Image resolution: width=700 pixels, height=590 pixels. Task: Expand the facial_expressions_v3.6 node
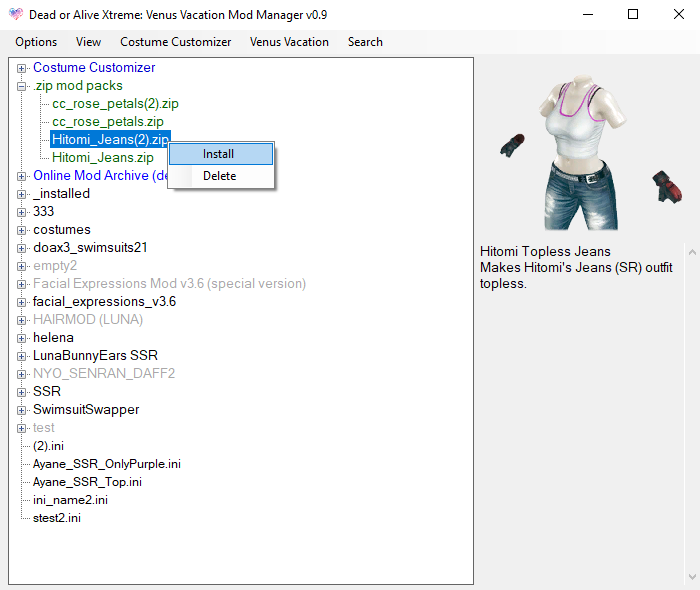[x=21, y=303]
